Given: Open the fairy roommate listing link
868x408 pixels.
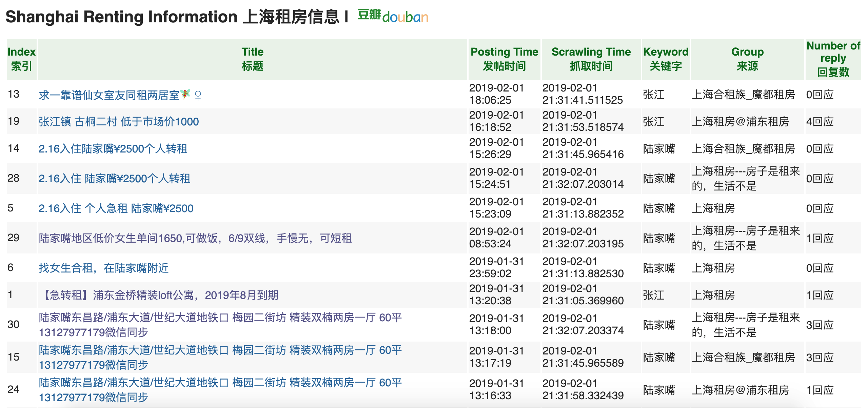Looking at the screenshot, I should (x=109, y=95).
